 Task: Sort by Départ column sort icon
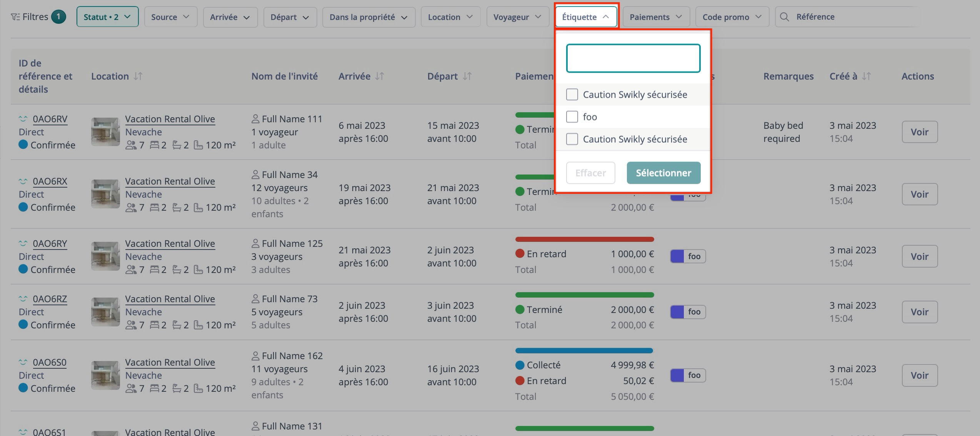click(x=467, y=76)
